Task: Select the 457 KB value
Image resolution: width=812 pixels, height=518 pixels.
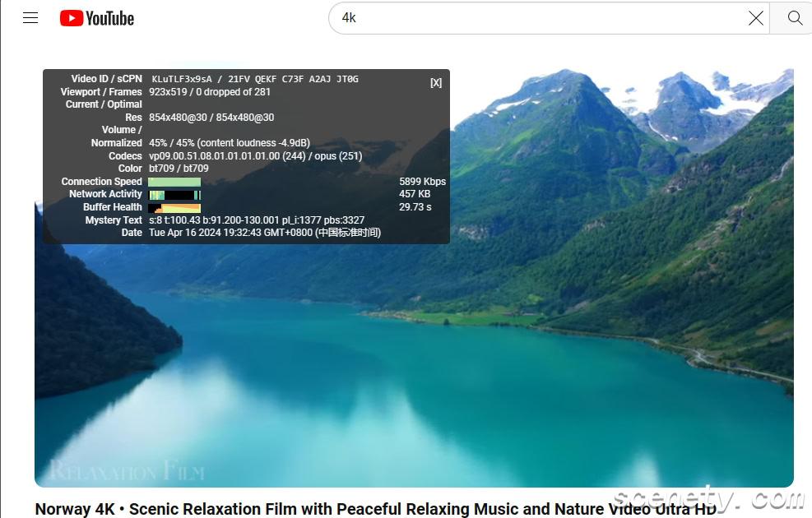Action: click(x=415, y=194)
